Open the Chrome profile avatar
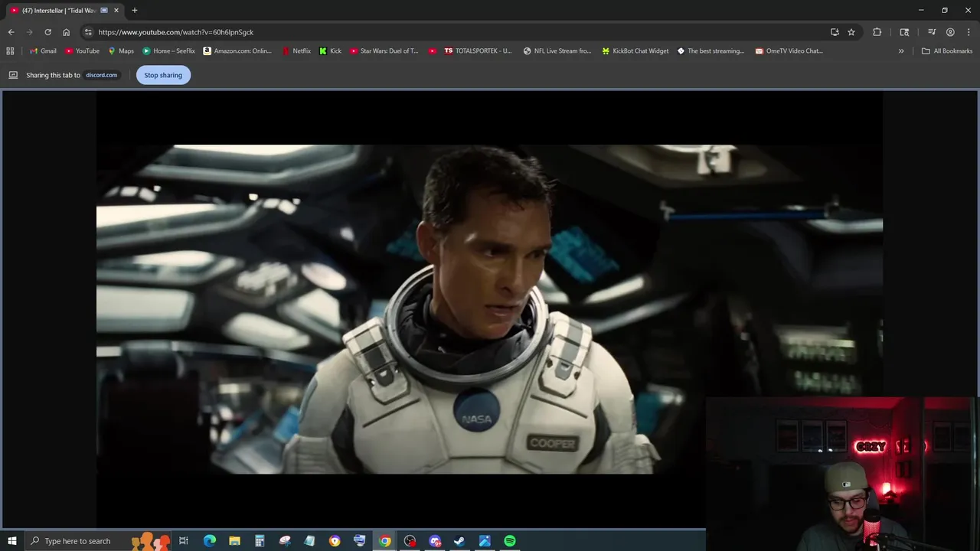The height and width of the screenshot is (551, 980). coord(950,32)
